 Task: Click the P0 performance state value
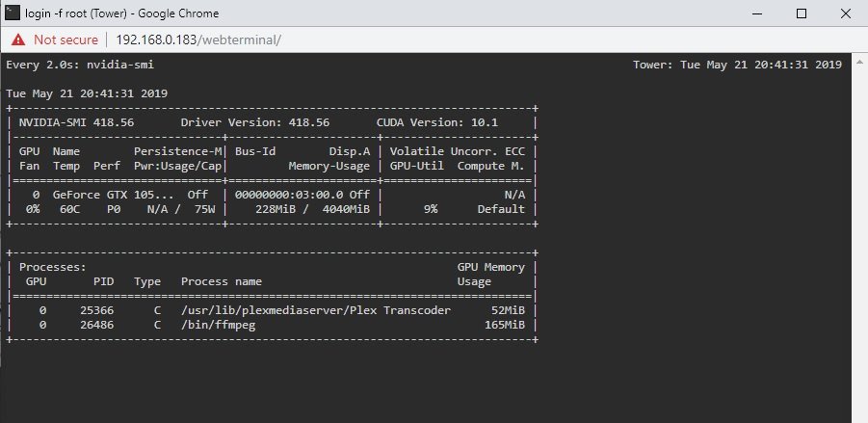click(114, 209)
